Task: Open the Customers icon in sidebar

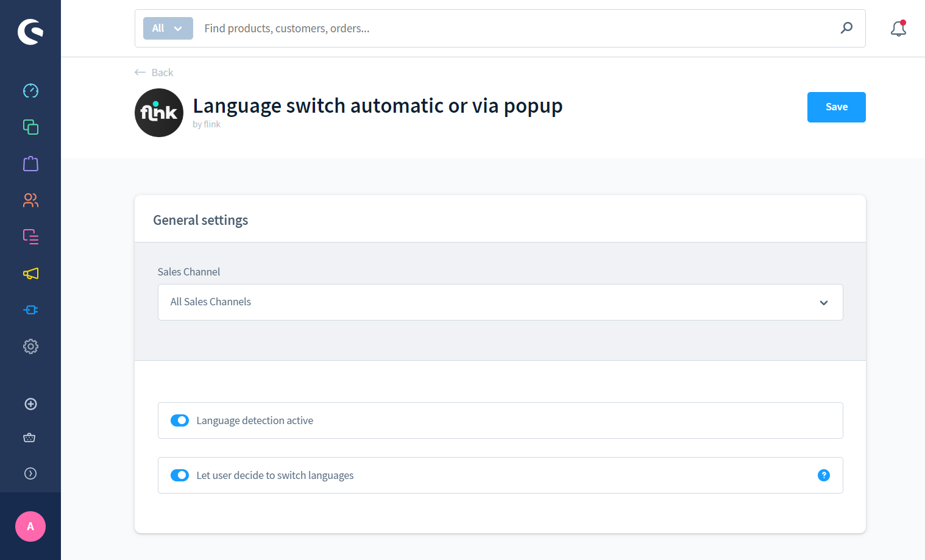Action: [30, 200]
